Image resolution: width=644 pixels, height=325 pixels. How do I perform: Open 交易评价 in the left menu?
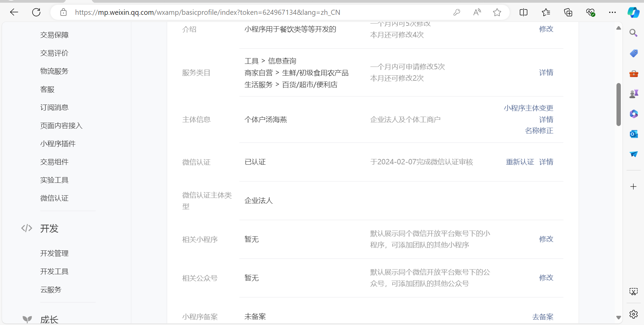(54, 53)
